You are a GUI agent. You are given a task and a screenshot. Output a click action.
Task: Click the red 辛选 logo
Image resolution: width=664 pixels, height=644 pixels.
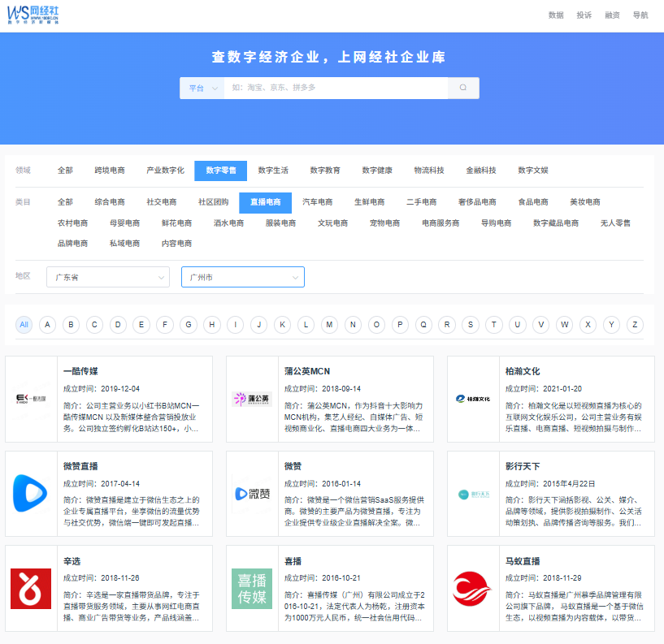(x=31, y=589)
